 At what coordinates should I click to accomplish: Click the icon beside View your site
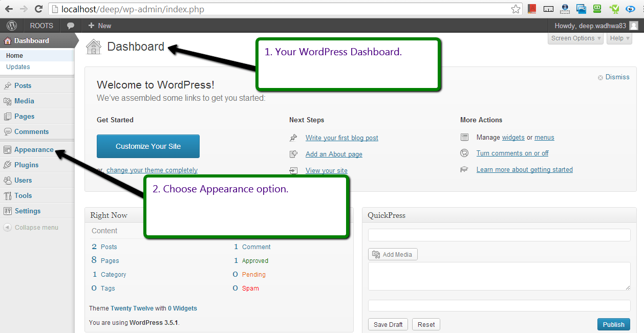click(293, 170)
